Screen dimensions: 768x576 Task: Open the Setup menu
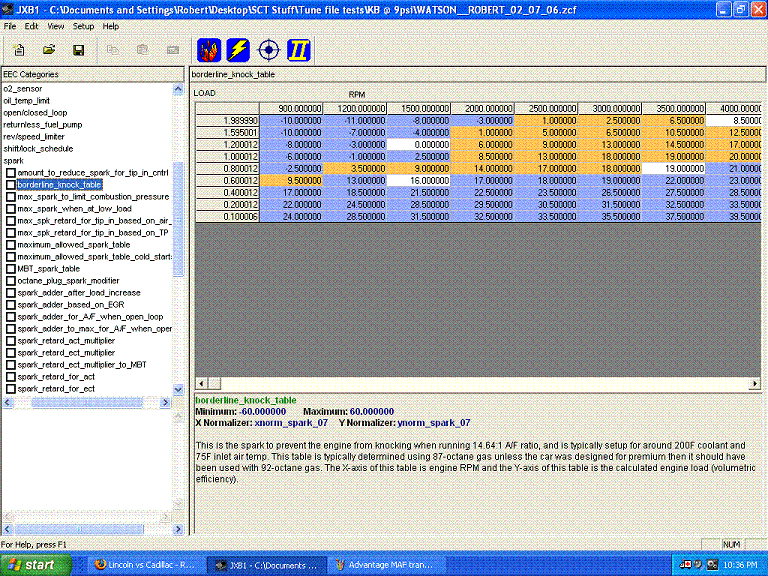click(x=83, y=26)
